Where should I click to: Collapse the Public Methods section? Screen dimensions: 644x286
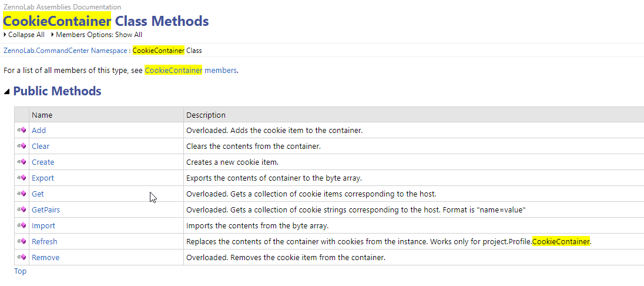(6, 91)
